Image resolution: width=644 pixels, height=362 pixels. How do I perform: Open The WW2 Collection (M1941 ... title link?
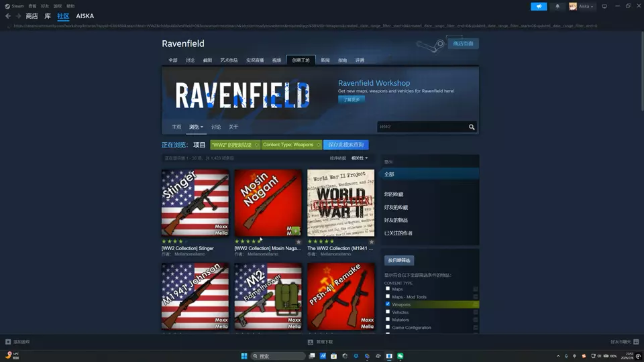tap(341, 248)
